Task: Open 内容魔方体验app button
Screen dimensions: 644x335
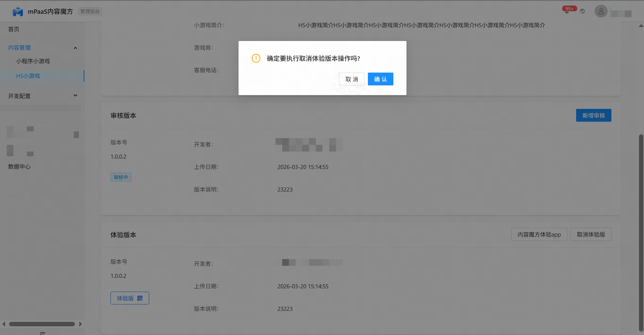Action: coord(539,235)
